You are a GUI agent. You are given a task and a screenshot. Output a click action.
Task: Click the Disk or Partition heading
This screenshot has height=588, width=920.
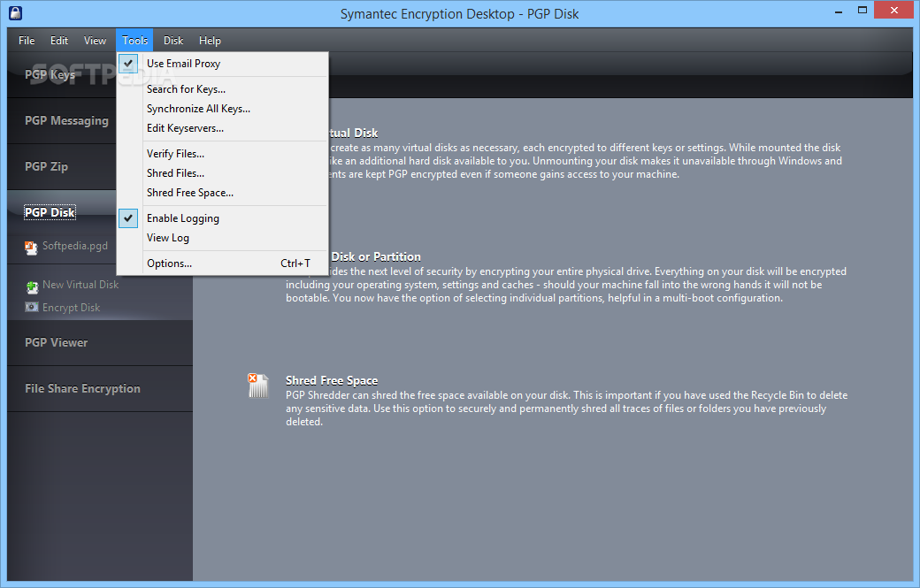[376, 256]
